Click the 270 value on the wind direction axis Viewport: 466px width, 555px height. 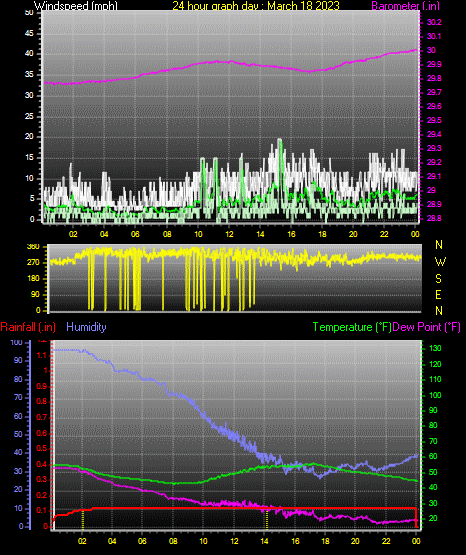click(x=34, y=263)
